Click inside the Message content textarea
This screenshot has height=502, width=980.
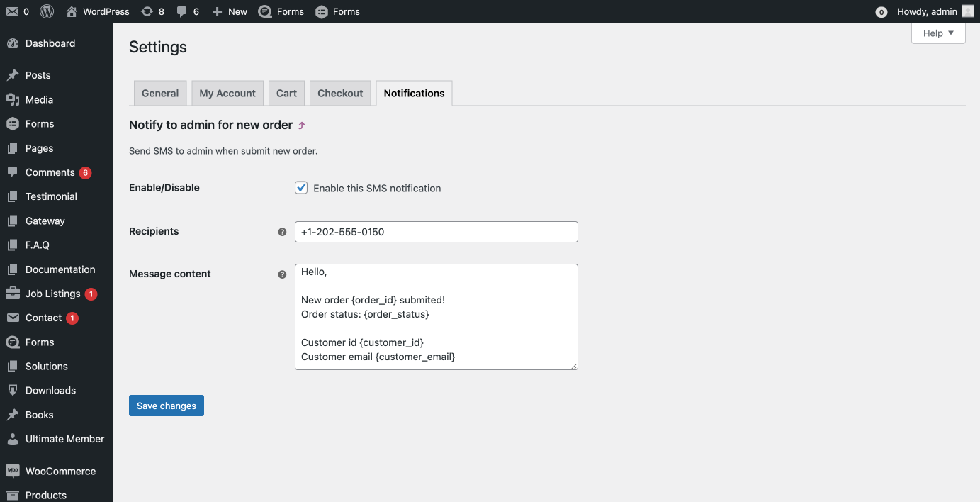click(437, 317)
